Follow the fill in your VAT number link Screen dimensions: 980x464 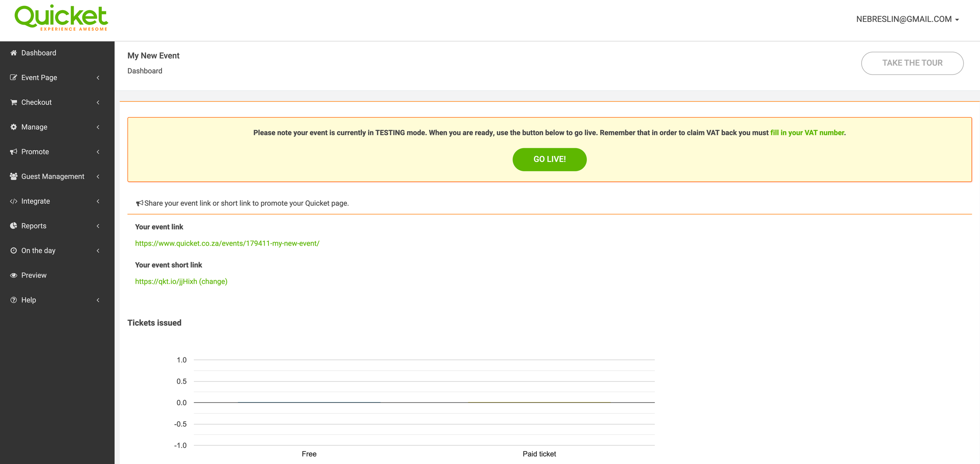coord(807,133)
